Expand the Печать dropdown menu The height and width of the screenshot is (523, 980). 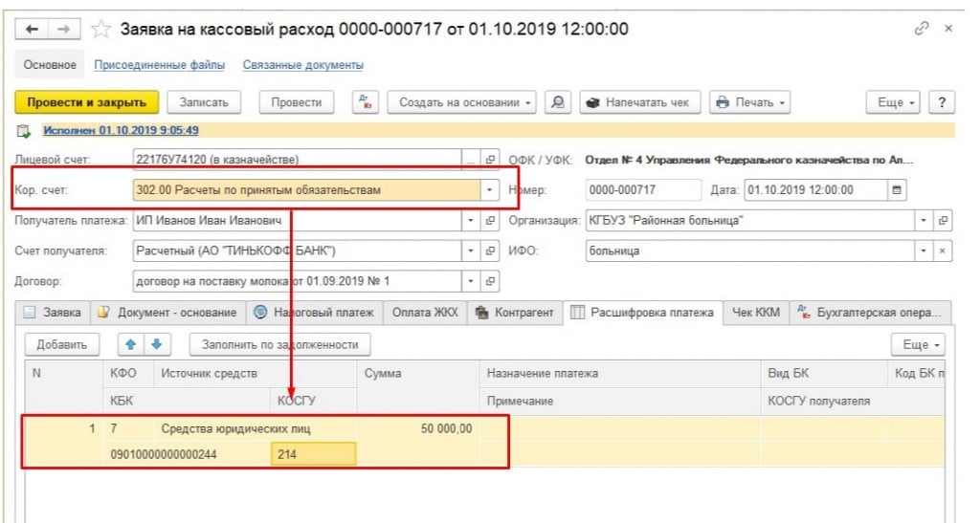coord(749,102)
